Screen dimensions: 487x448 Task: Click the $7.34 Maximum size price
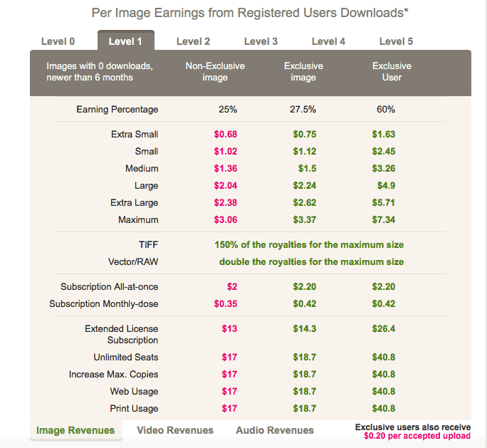[383, 220]
